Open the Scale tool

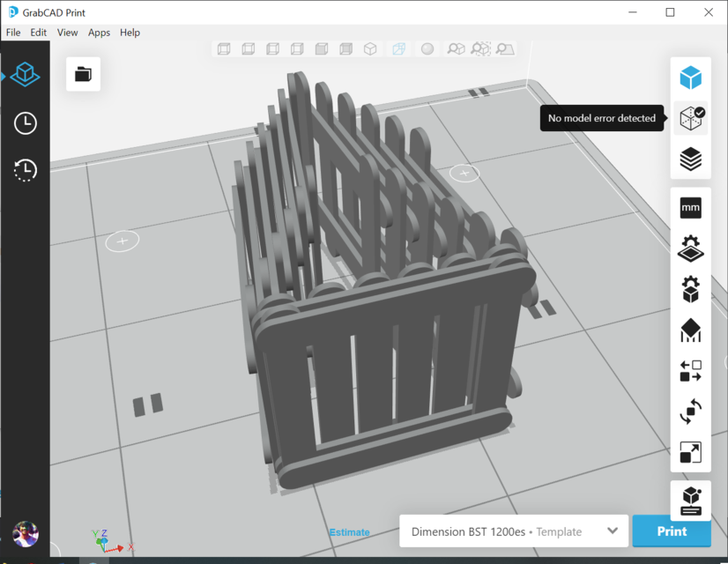point(691,453)
